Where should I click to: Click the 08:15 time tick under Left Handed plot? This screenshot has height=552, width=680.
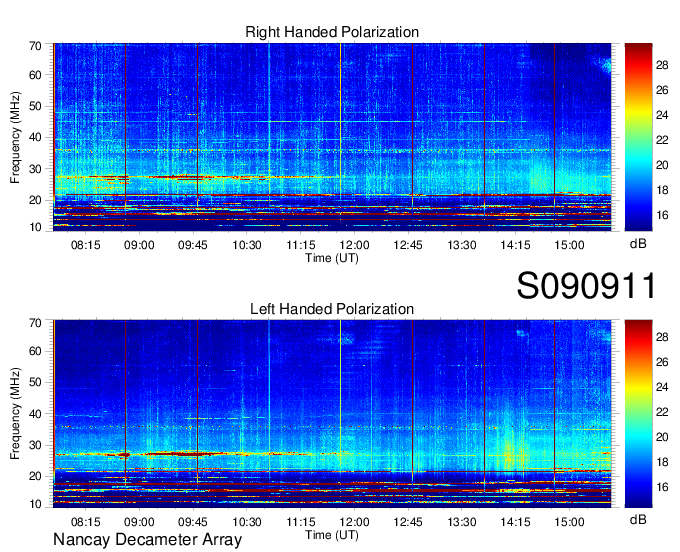[85, 522]
